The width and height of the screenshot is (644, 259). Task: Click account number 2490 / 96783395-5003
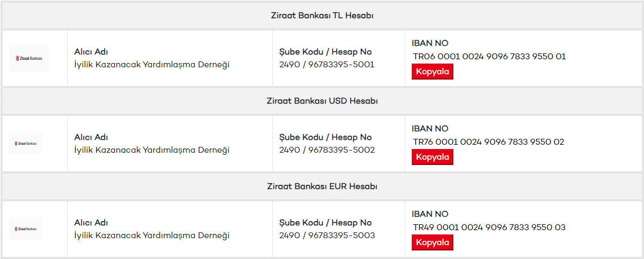(327, 236)
